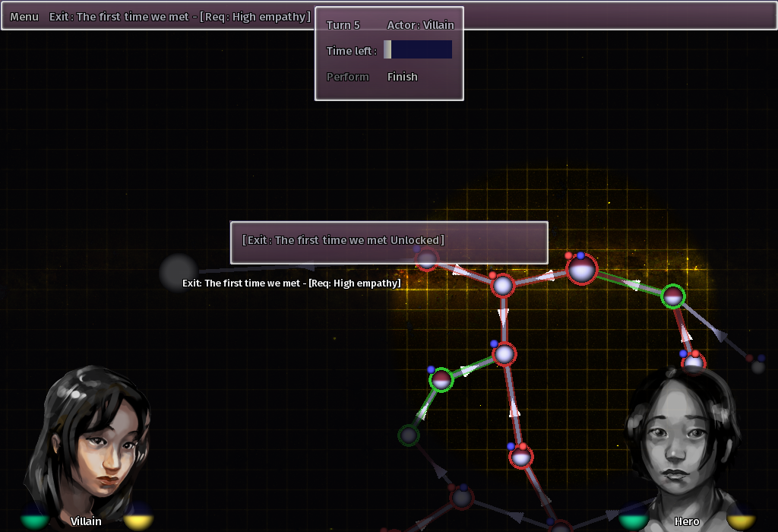This screenshot has width=778, height=532.
Task: Select the red-ringed node above the Hero's head
Action: pos(693,363)
